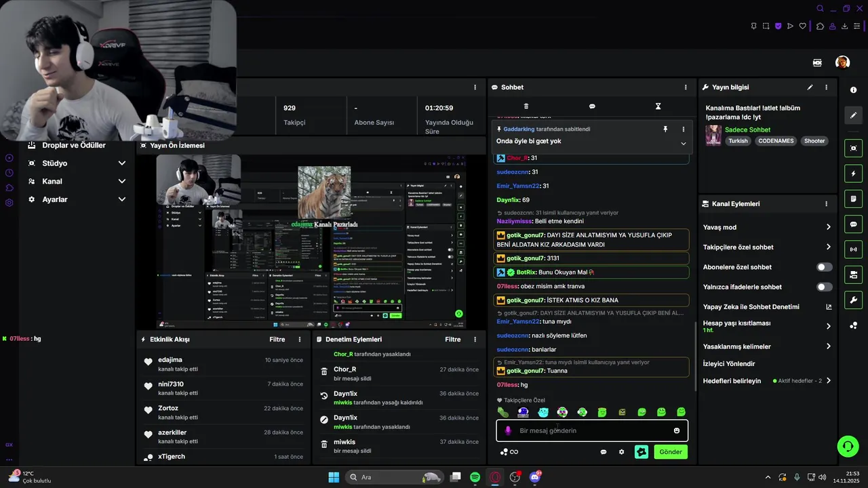Open Yapay Zeka ile Sohbet Denetimi external link
Viewport: 868px width, 488px height.
(828, 307)
